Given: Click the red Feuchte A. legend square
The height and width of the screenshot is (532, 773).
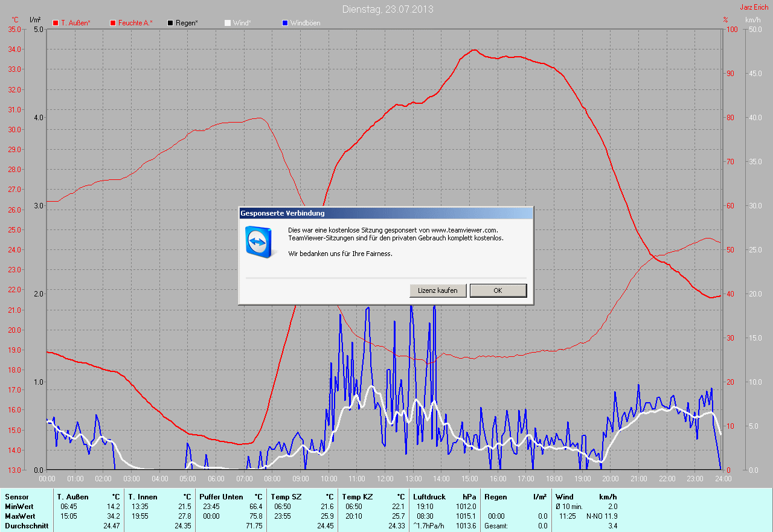Looking at the screenshot, I should coord(113,23).
